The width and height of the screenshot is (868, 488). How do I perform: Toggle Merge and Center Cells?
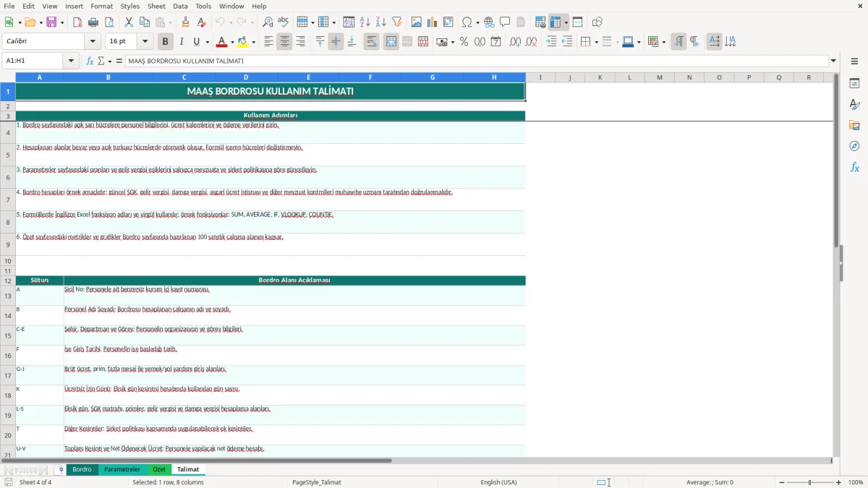tap(391, 42)
